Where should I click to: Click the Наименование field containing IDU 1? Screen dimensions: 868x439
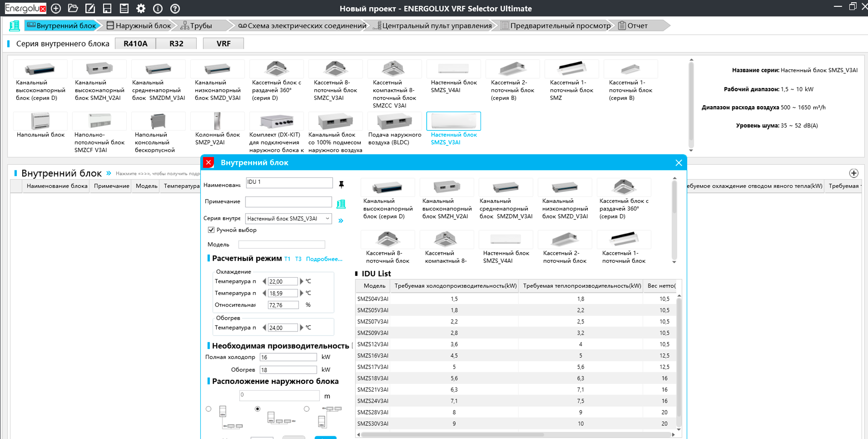[289, 182]
